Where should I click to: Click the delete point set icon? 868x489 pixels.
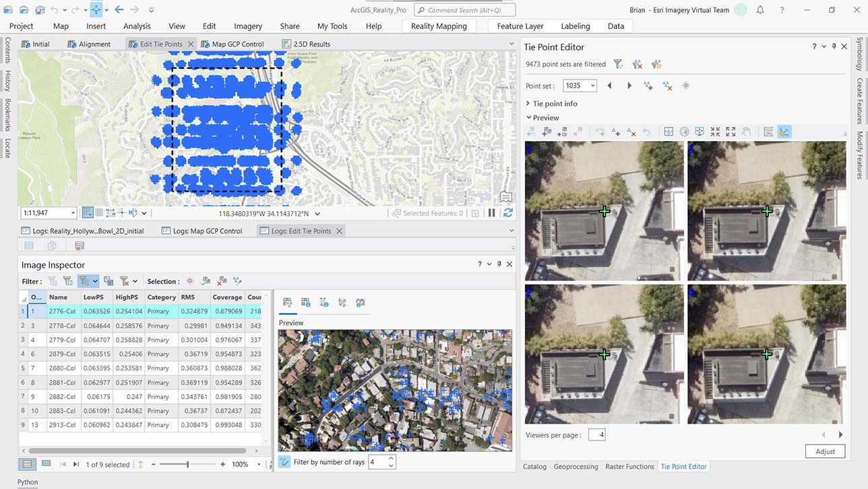pos(668,86)
